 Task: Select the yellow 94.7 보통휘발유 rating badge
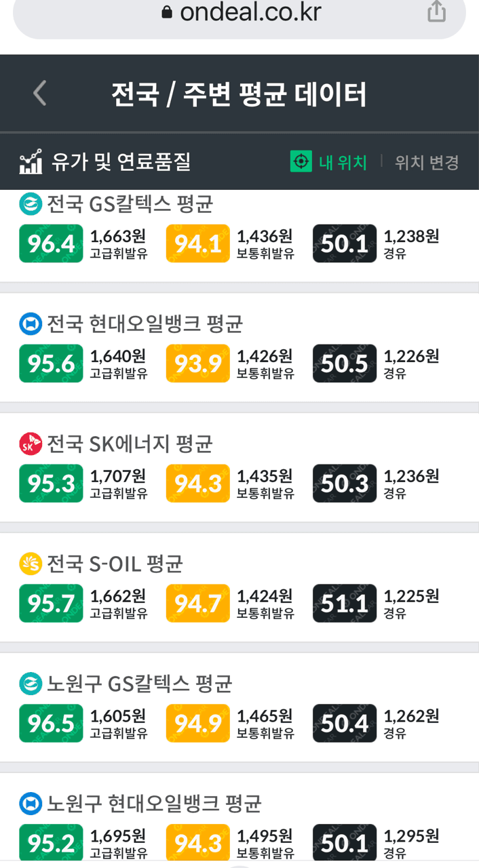coord(197,603)
